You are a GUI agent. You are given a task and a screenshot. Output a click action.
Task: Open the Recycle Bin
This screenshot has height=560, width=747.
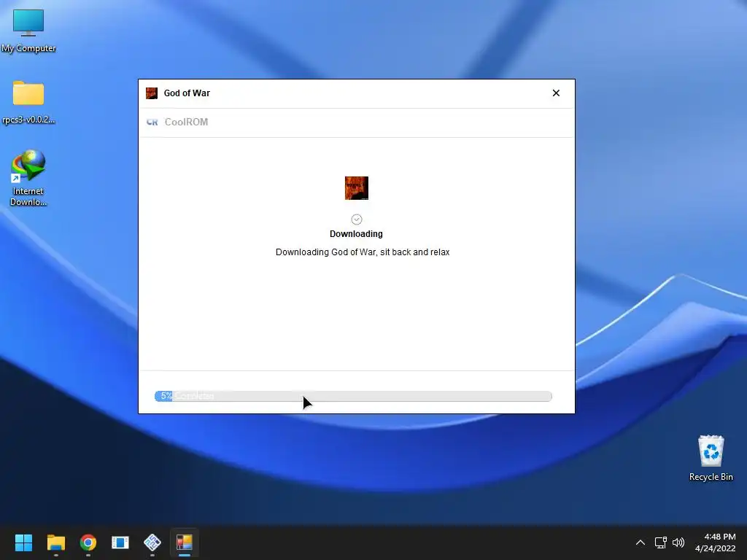tap(711, 458)
